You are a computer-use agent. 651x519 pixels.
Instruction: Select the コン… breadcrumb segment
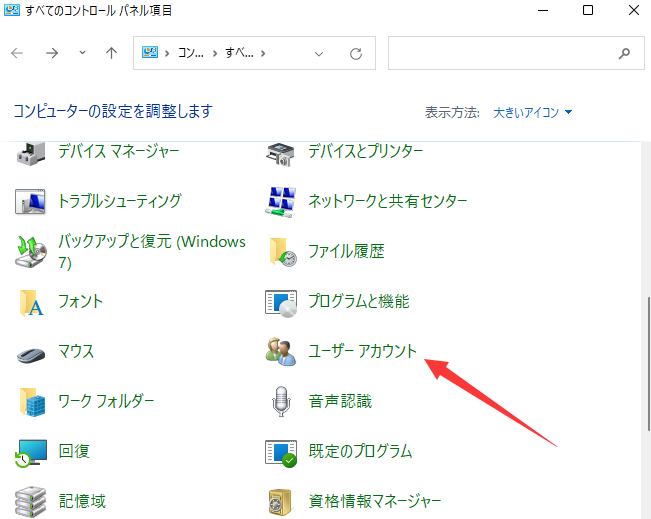(x=191, y=53)
